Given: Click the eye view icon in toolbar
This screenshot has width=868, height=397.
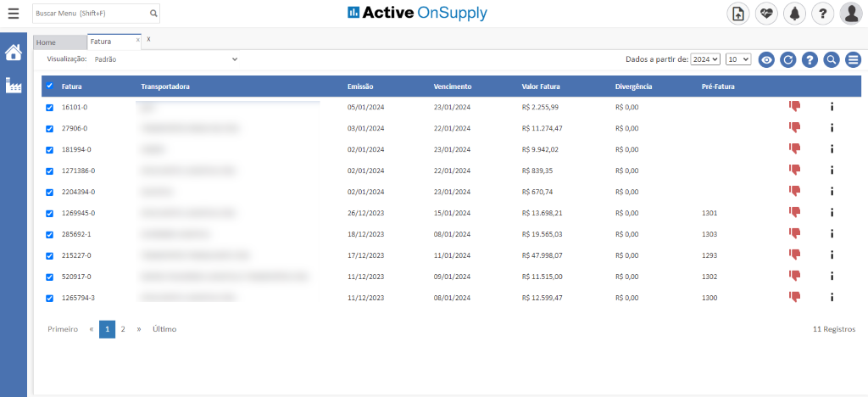Looking at the screenshot, I should pos(766,59).
